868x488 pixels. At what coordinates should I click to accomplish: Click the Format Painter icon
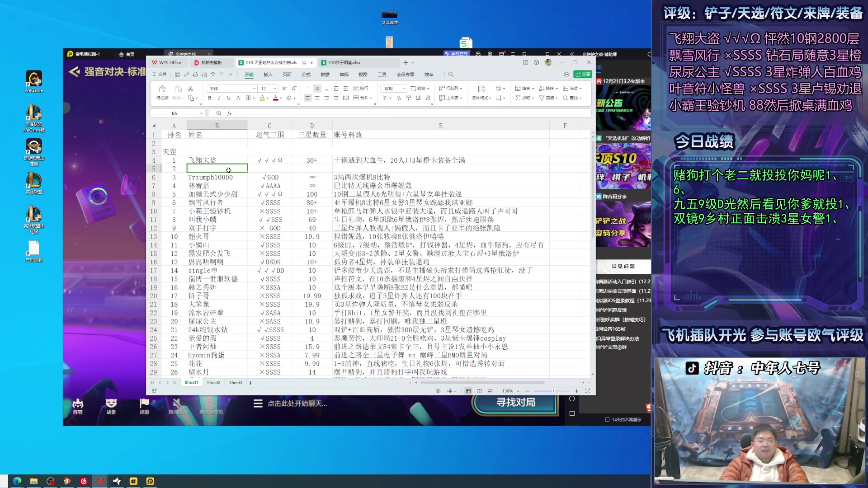(162, 89)
